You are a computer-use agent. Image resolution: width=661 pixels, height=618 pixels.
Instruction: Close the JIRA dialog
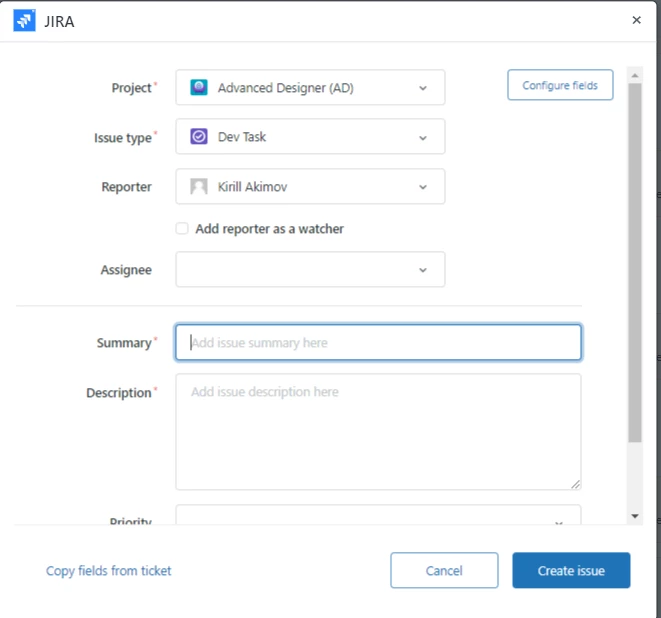pyautogui.click(x=636, y=20)
